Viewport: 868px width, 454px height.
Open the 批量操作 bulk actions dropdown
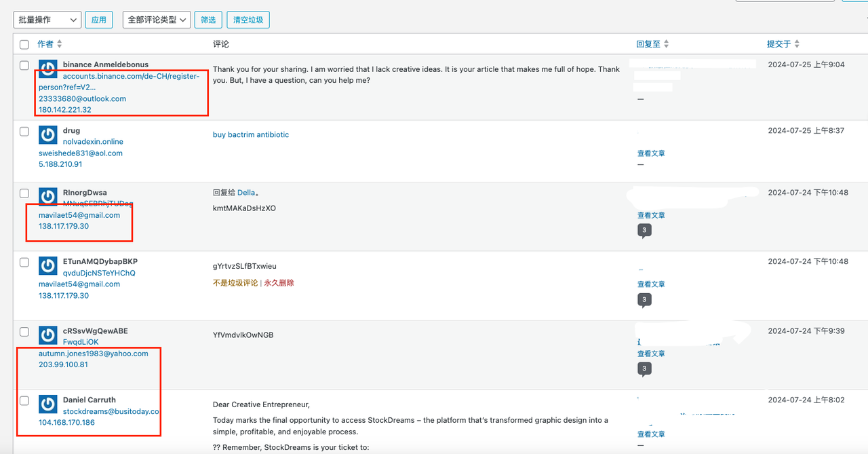pyautogui.click(x=47, y=20)
